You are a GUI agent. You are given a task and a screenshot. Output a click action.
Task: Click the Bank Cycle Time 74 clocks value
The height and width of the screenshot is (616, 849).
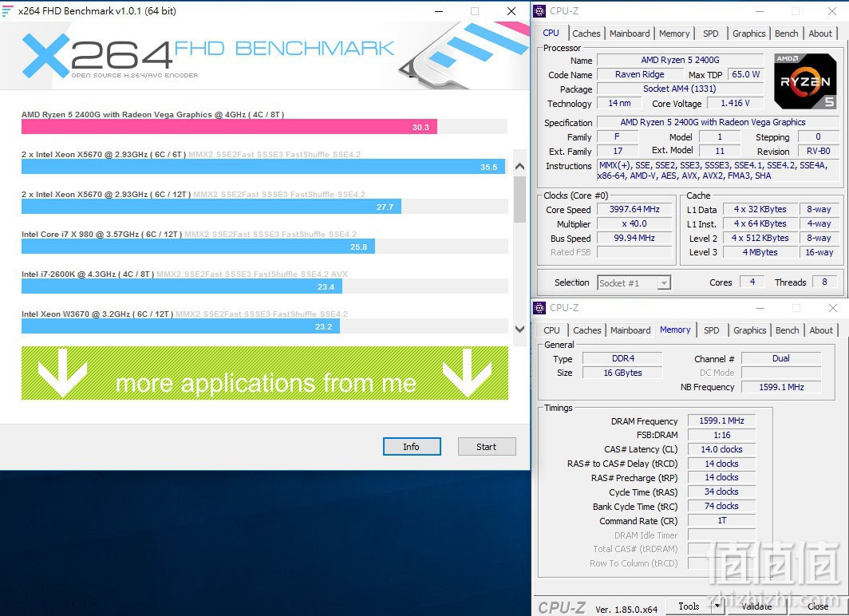tap(721, 506)
